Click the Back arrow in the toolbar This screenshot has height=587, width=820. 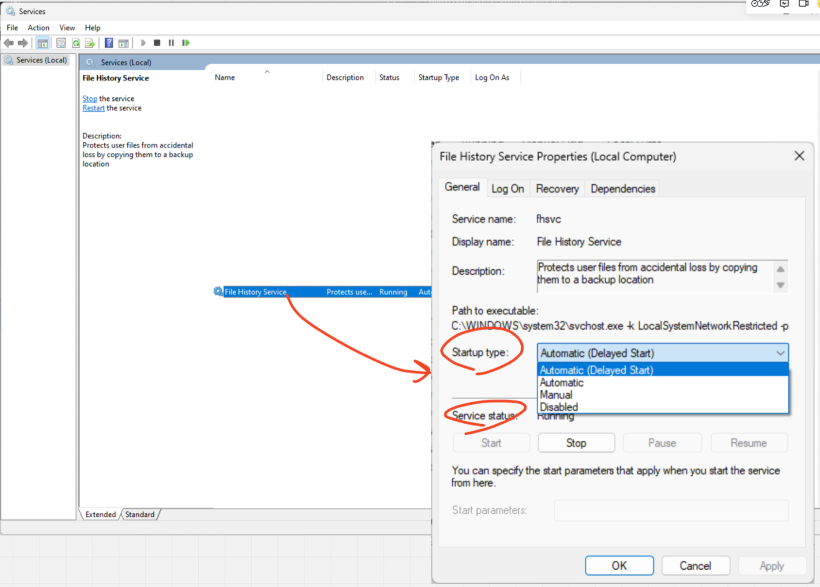point(9,43)
